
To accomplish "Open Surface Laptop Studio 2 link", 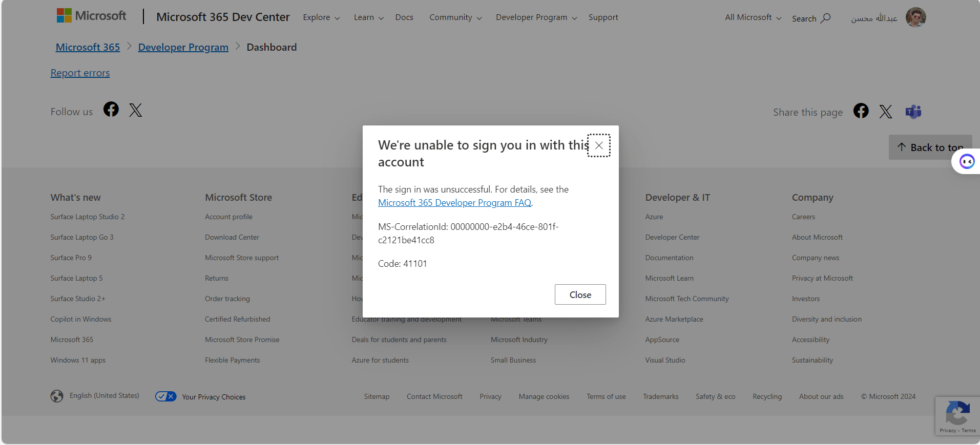I will (88, 217).
